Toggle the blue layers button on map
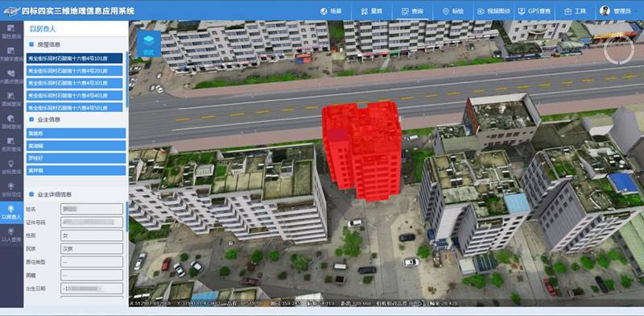This screenshot has height=316, width=644. point(149,44)
